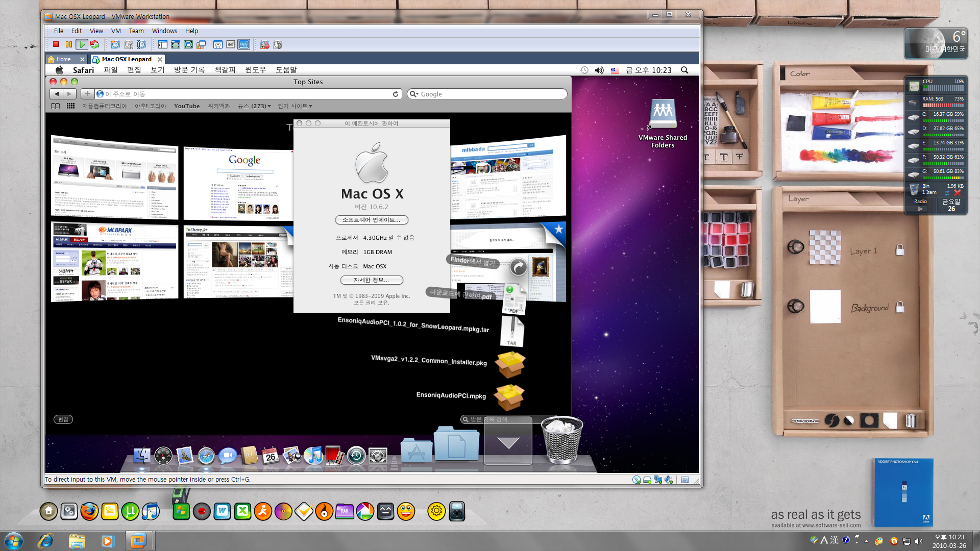This screenshot has width=980, height=551.
Task: Toggle visibility eye for Background layer
Action: pyautogui.click(x=796, y=306)
